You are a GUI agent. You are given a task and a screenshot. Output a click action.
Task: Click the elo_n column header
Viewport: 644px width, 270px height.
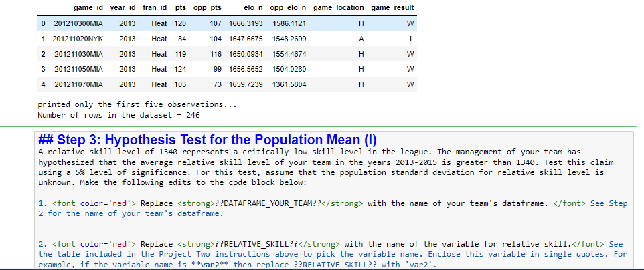[x=254, y=8]
